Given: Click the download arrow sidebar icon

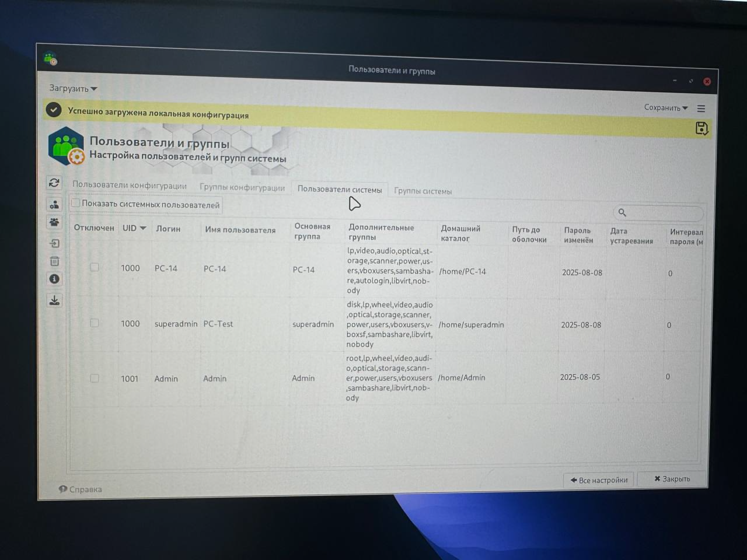Looking at the screenshot, I should pos(54,300).
